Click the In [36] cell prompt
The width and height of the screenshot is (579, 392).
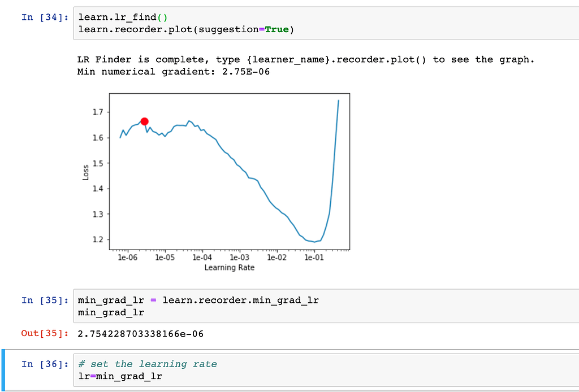[x=44, y=364]
